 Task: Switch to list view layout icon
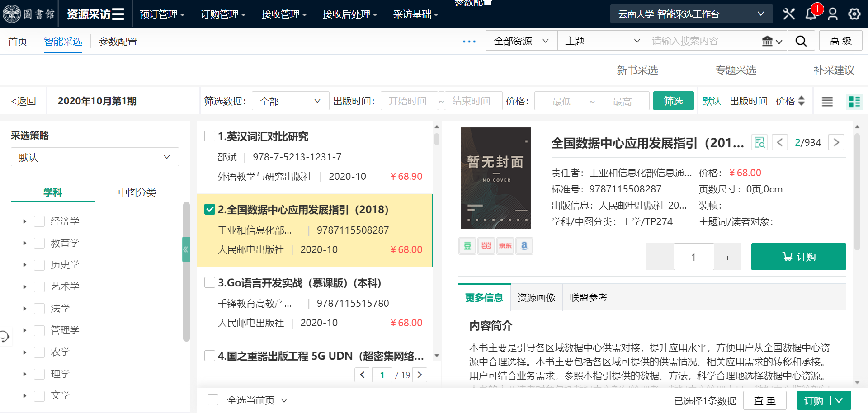coord(827,102)
